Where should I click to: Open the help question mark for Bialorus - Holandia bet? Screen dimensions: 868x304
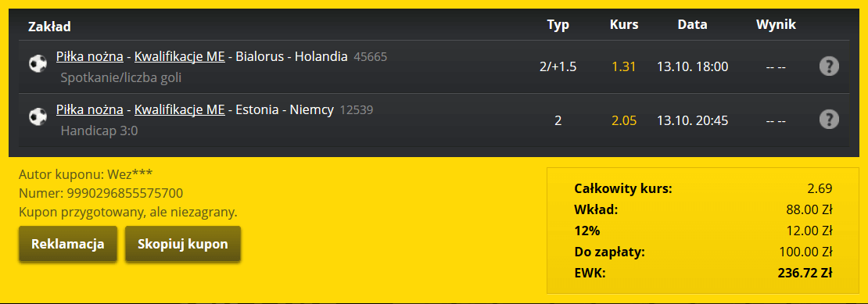829,66
